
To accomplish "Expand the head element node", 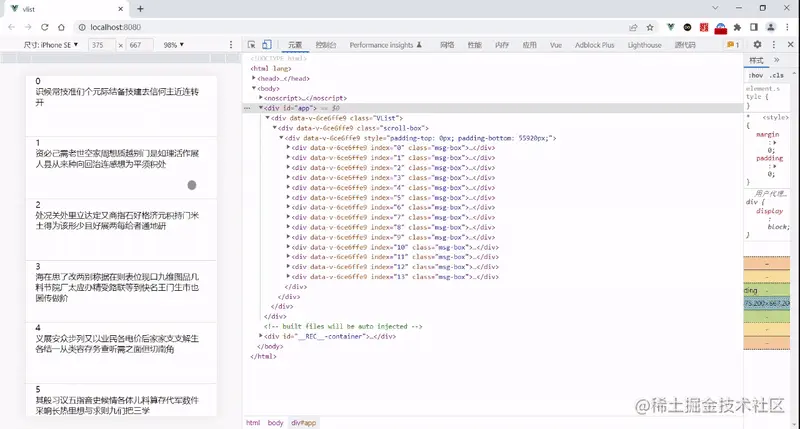I will (254, 78).
